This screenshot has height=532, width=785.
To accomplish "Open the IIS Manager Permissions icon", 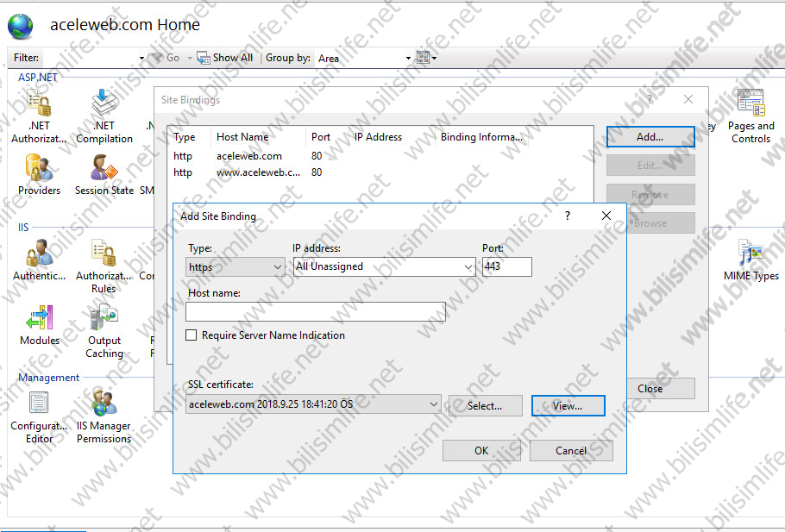I will (104, 403).
